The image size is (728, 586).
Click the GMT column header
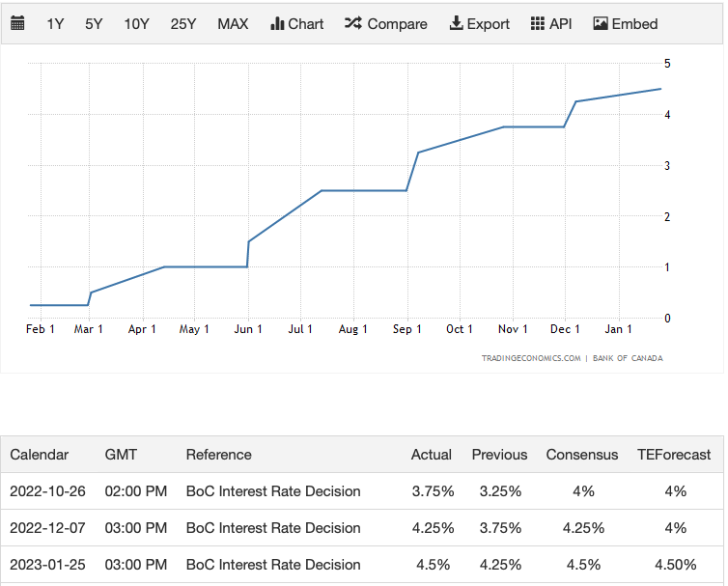pyautogui.click(x=121, y=454)
